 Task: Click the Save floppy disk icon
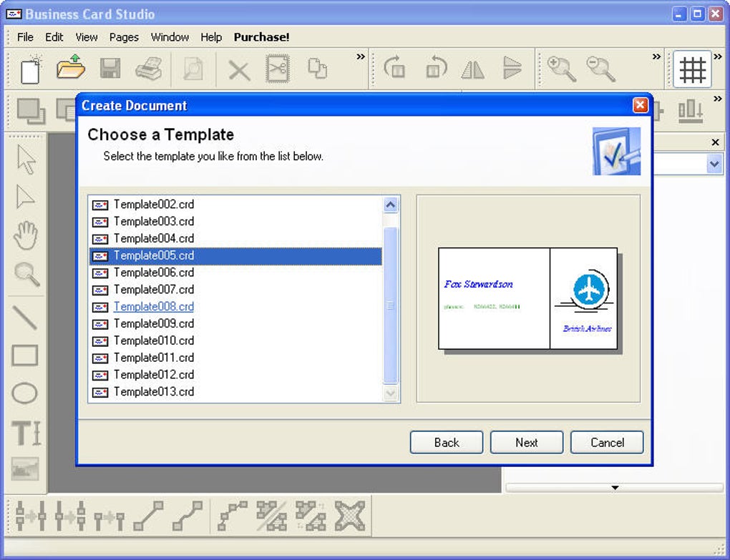pos(110,69)
